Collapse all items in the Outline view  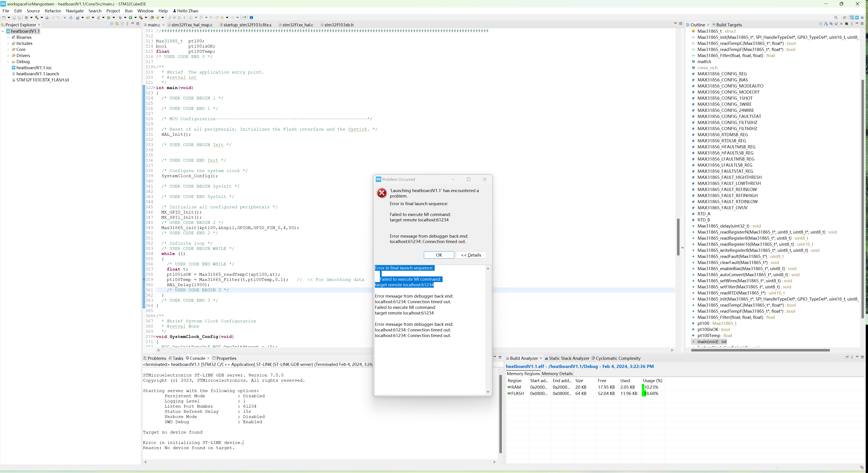coord(821,24)
